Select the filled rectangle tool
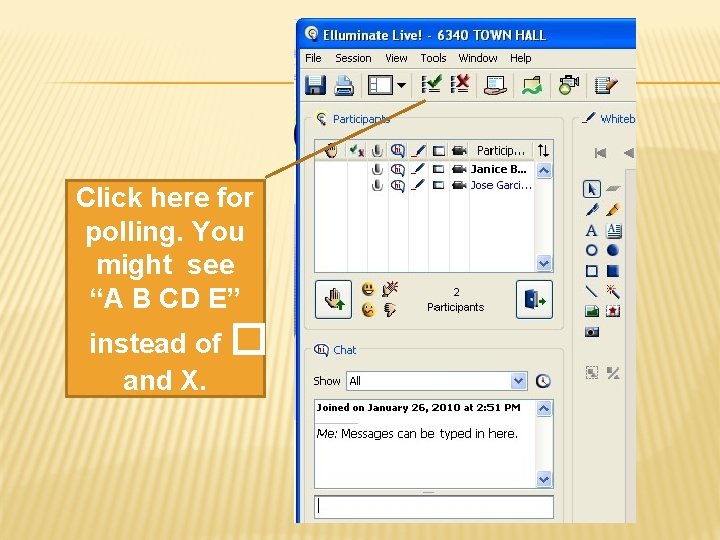Screen dimensions: 720x540 [613, 271]
